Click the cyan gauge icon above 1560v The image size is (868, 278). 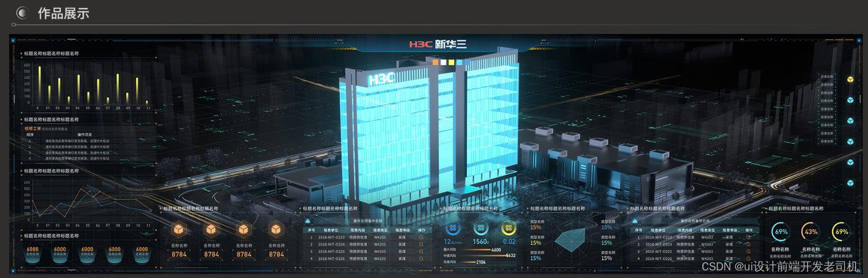481,228
